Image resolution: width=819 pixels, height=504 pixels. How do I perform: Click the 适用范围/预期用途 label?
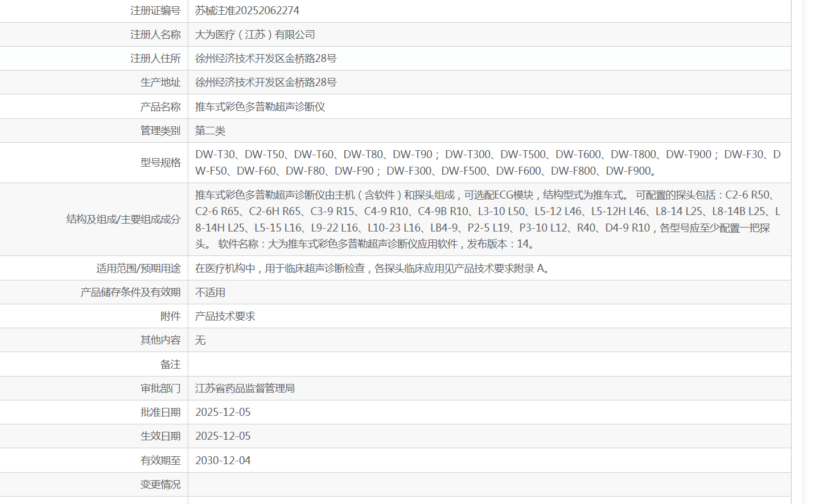click(x=138, y=268)
